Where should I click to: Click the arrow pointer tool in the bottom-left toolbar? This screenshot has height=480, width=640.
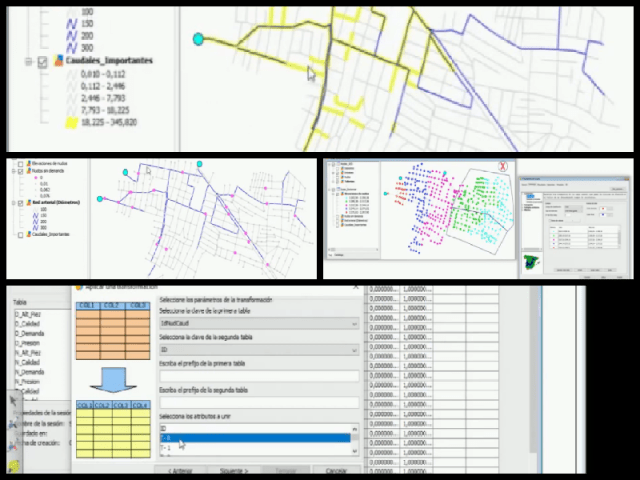(x=13, y=401)
